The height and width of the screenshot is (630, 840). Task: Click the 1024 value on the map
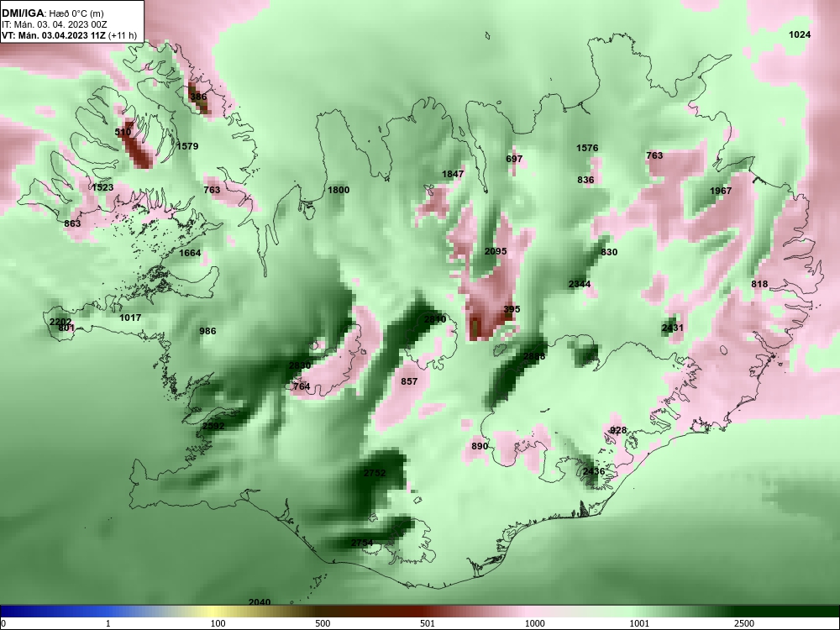click(800, 34)
